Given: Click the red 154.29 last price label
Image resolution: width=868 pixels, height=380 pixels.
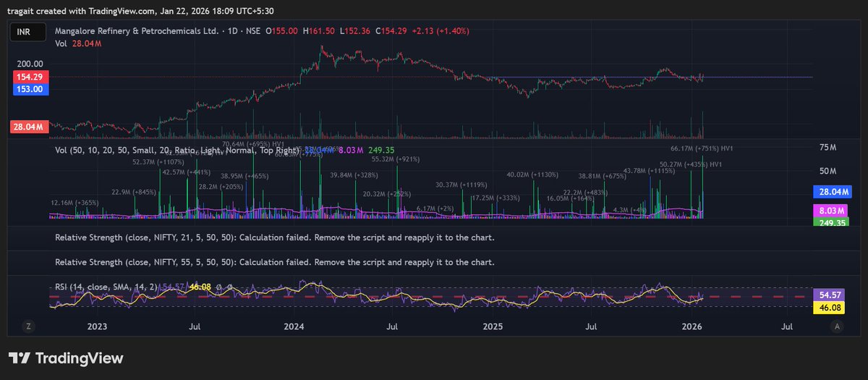Looking at the screenshot, I should 30,77.
